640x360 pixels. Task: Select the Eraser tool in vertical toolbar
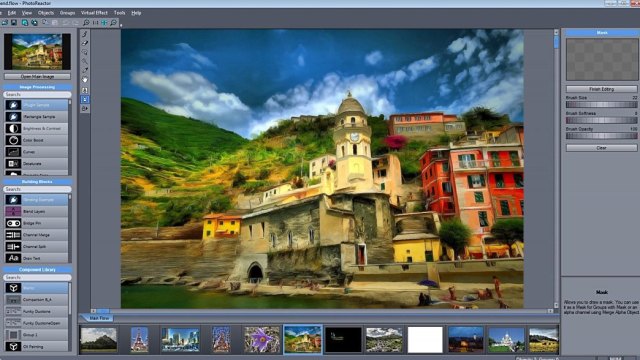(x=85, y=43)
